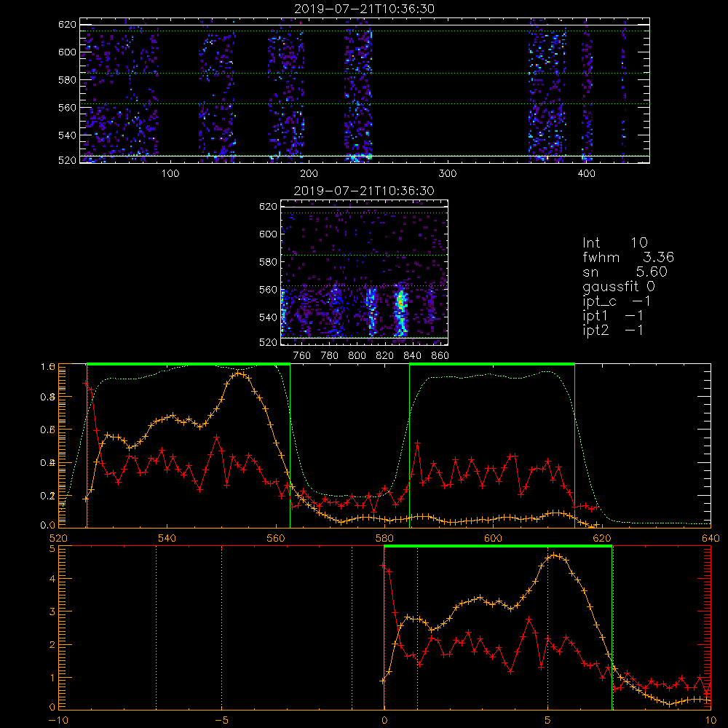Click the 1.0 label on profile plot y-axis
Screen dimensions: 728x728
click(48, 367)
